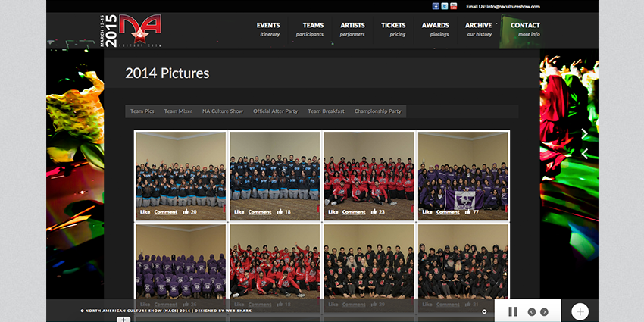The image size is (644, 322).
Task: Click the North American Culture Show copyright text
Action: coord(166,311)
